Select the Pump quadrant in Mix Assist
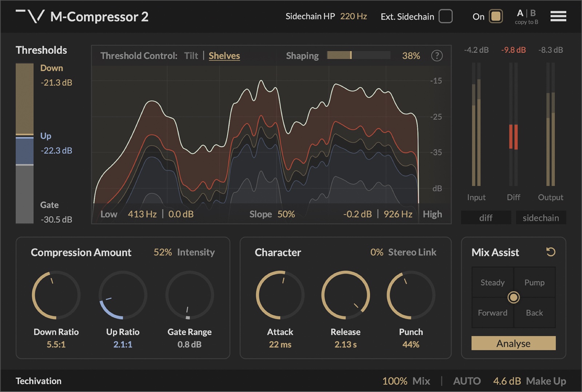582x392 pixels. 534,282
